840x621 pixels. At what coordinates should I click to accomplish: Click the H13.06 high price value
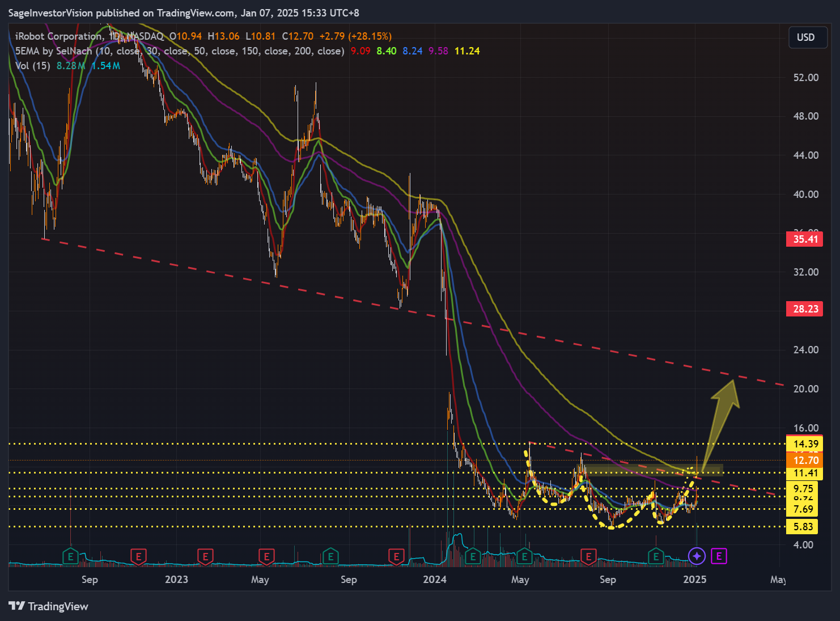coord(223,36)
